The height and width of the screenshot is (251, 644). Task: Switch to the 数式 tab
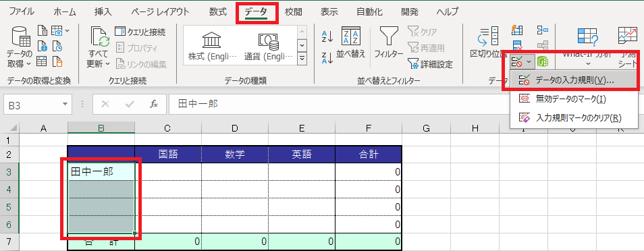tap(217, 11)
